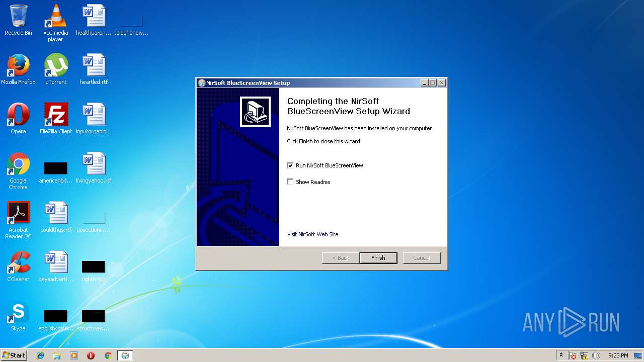Image resolution: width=644 pixels, height=362 pixels.
Task: Open the Start menu
Action: pyautogui.click(x=14, y=355)
